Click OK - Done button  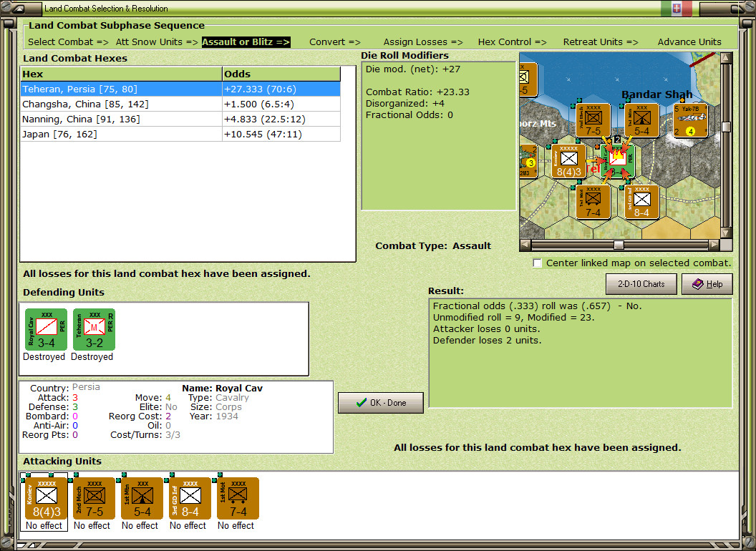(x=381, y=403)
